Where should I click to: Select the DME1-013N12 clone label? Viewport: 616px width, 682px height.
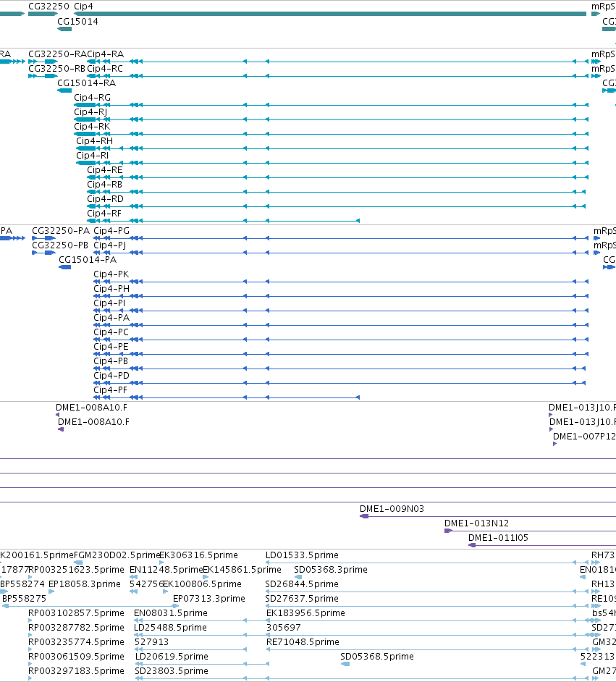click(476, 523)
